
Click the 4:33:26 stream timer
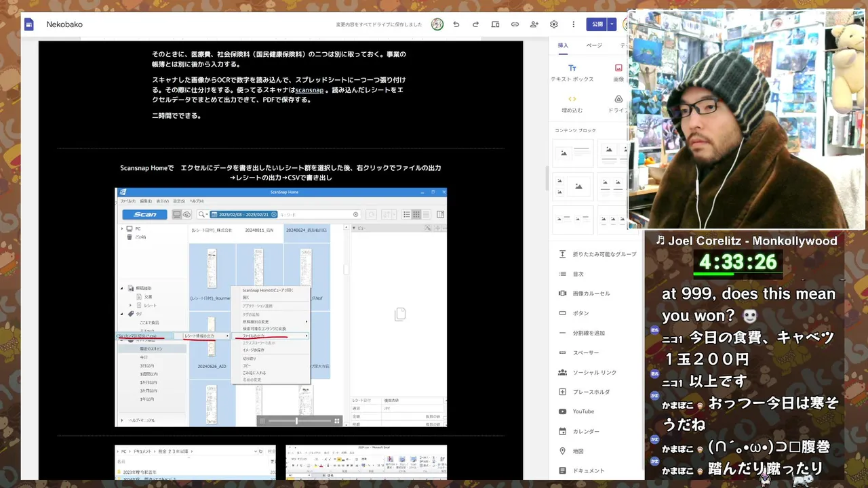pyautogui.click(x=738, y=261)
